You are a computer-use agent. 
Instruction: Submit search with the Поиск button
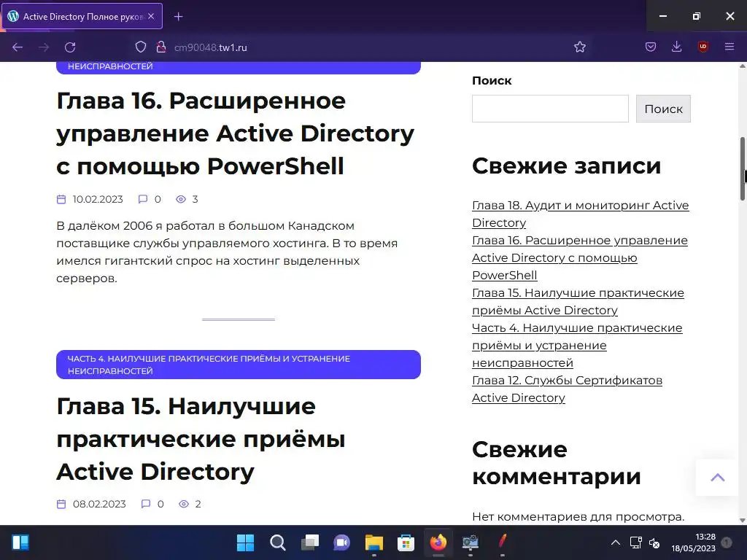pyautogui.click(x=663, y=109)
